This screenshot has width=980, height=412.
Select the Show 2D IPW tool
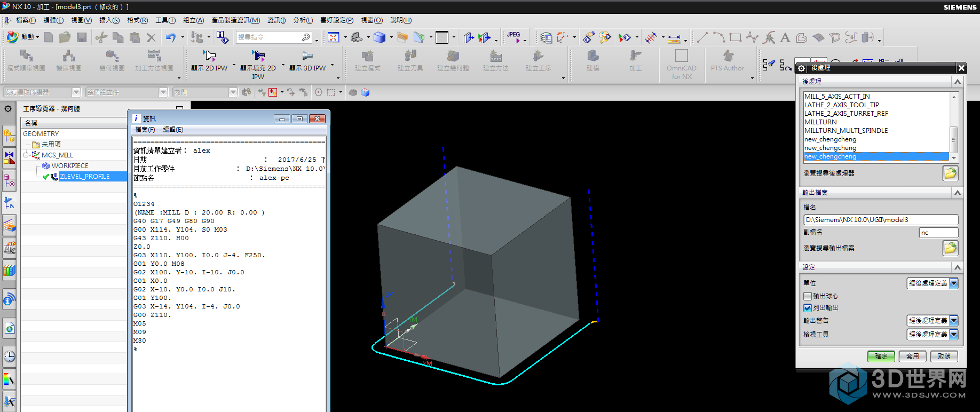(210, 60)
